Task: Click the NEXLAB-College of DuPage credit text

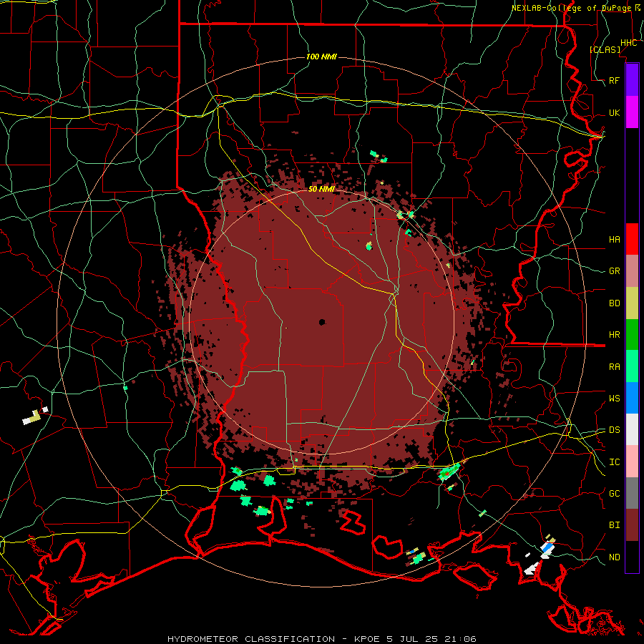Action: tap(571, 8)
